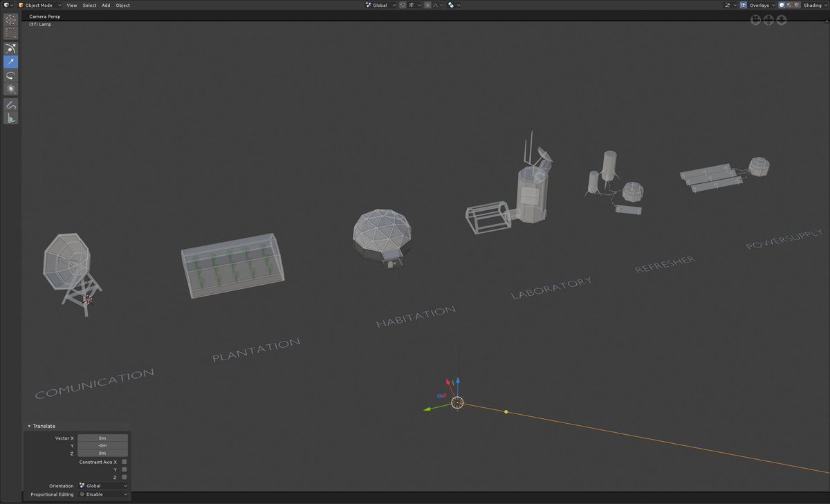
Task: Activate the Grab/Transform tool
Action: (11, 49)
